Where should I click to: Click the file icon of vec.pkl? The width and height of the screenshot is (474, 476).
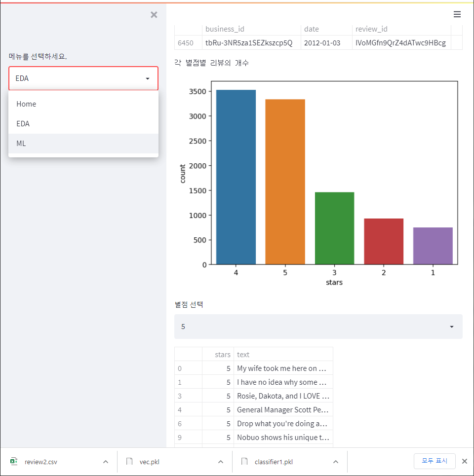coord(129,461)
